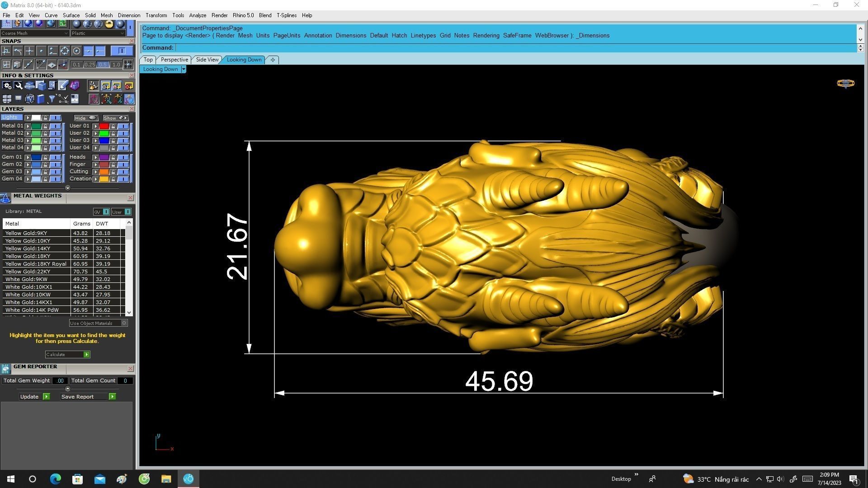Select the gold sphere render material icon
Image resolution: width=868 pixels, height=488 pixels.
(109, 23)
